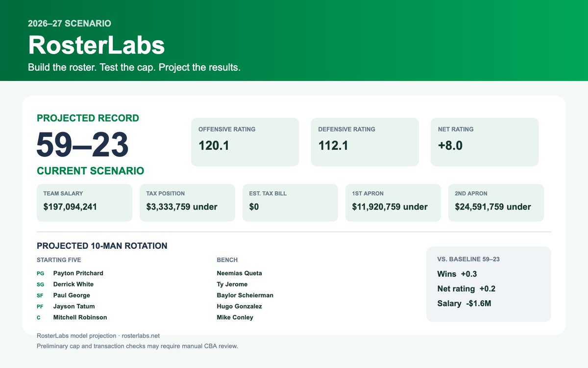
Task: Click the 'Wins +0.3' comparison line
Action: pos(457,274)
